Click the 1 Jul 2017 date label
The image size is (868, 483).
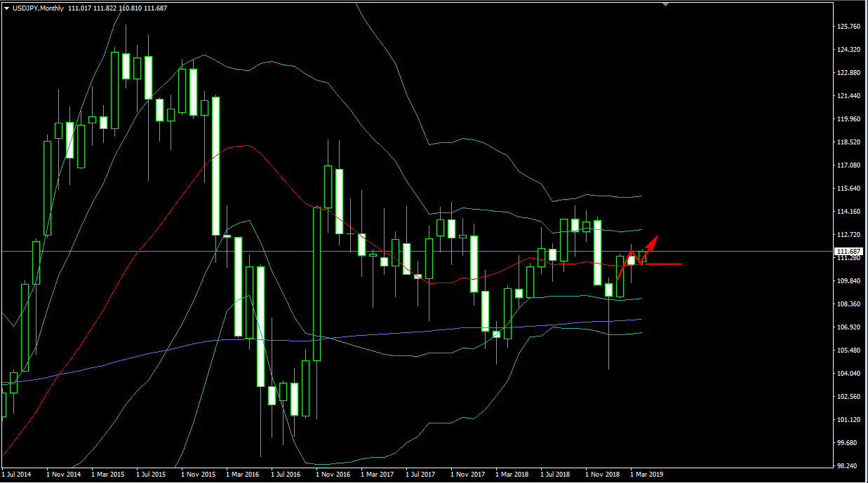pos(422,475)
